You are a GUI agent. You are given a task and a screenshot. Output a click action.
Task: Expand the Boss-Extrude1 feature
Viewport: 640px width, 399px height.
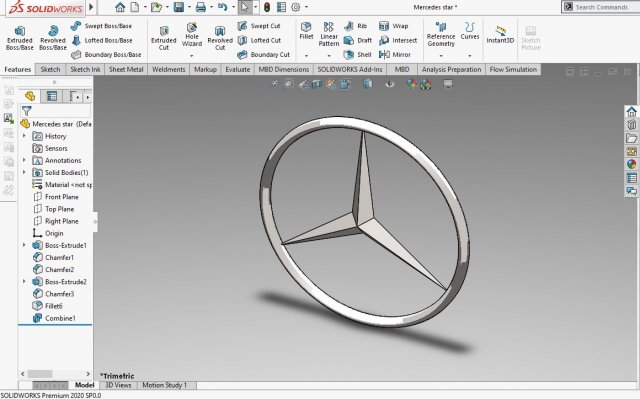[x=24, y=245]
